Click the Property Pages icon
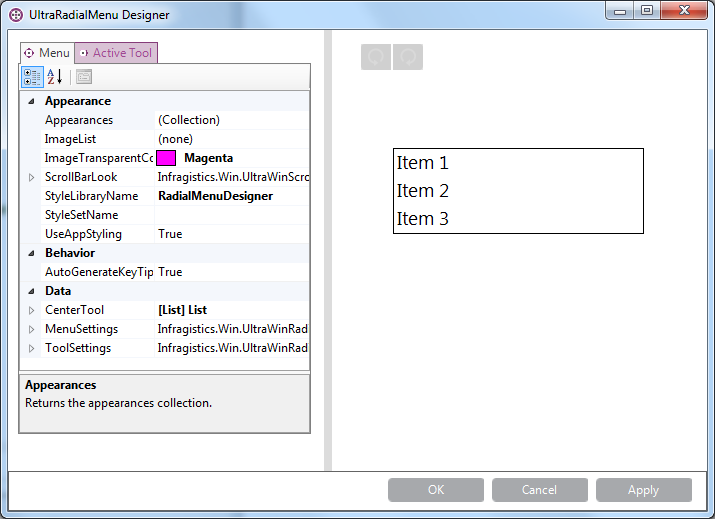Screen dimensions: 715x519 pyautogui.click(x=84, y=77)
